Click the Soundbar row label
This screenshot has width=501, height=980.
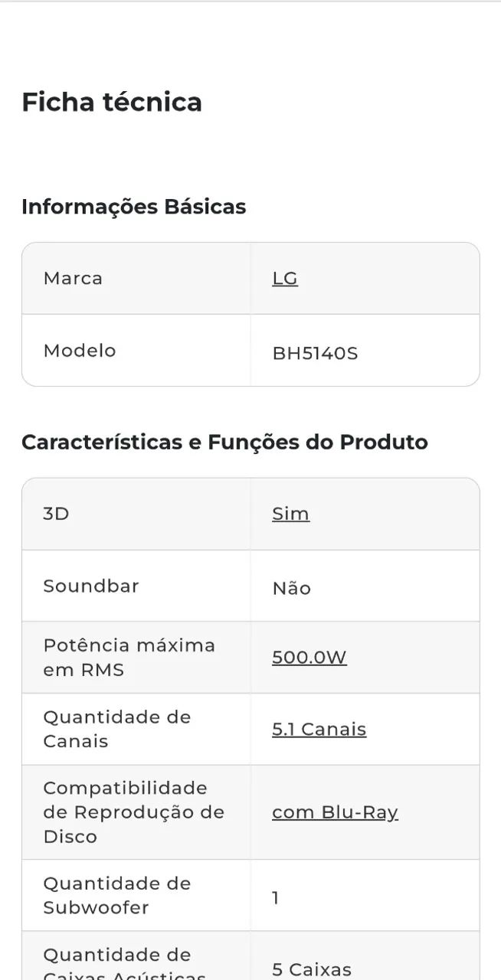point(91,586)
